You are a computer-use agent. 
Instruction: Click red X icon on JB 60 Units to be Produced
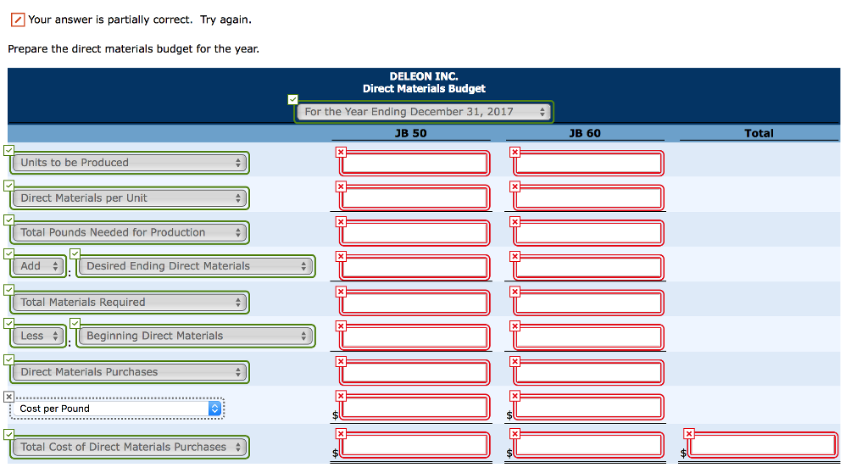click(x=515, y=152)
